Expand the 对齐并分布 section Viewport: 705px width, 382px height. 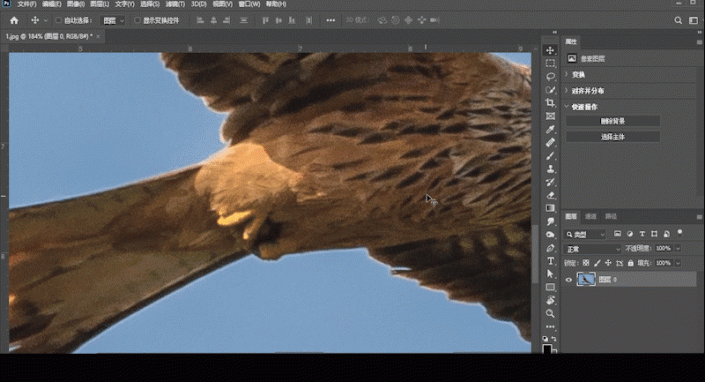click(x=567, y=90)
